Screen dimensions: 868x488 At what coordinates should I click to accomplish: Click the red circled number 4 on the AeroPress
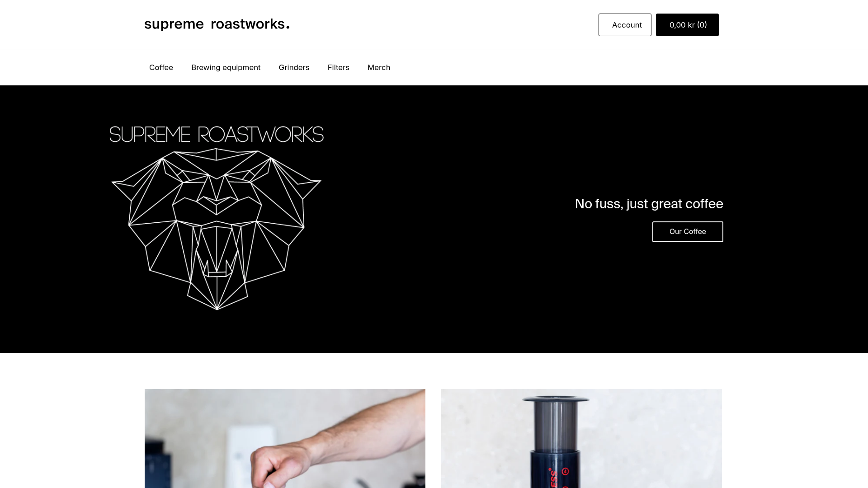(x=565, y=472)
